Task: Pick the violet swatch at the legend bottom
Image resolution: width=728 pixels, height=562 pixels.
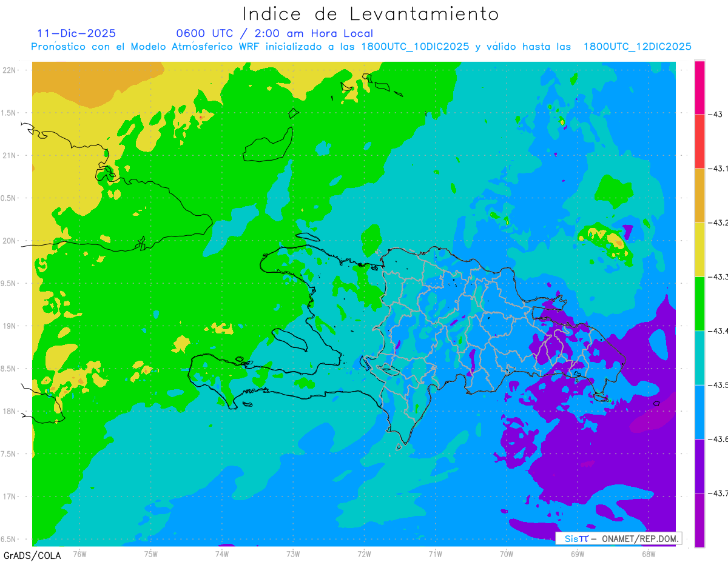Action: pyautogui.click(x=699, y=520)
